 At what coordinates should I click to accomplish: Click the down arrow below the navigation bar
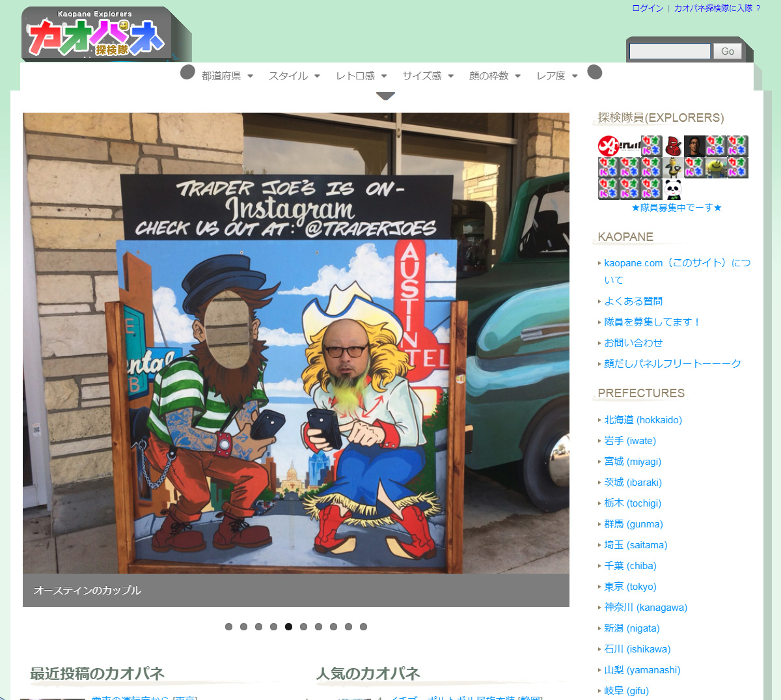pyautogui.click(x=385, y=96)
